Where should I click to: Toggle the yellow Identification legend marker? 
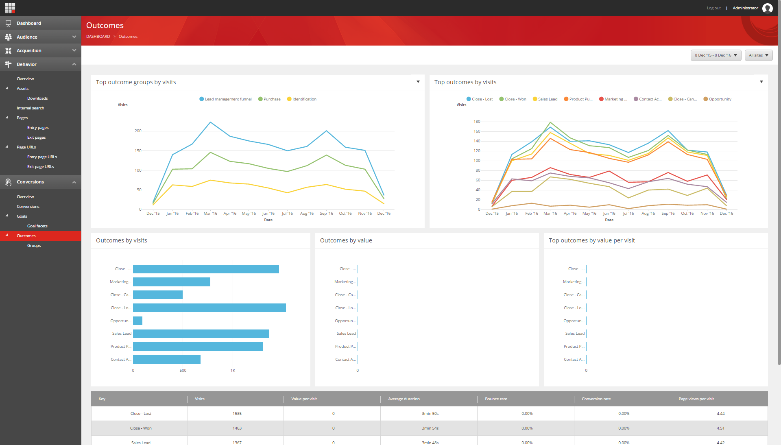tap(289, 99)
